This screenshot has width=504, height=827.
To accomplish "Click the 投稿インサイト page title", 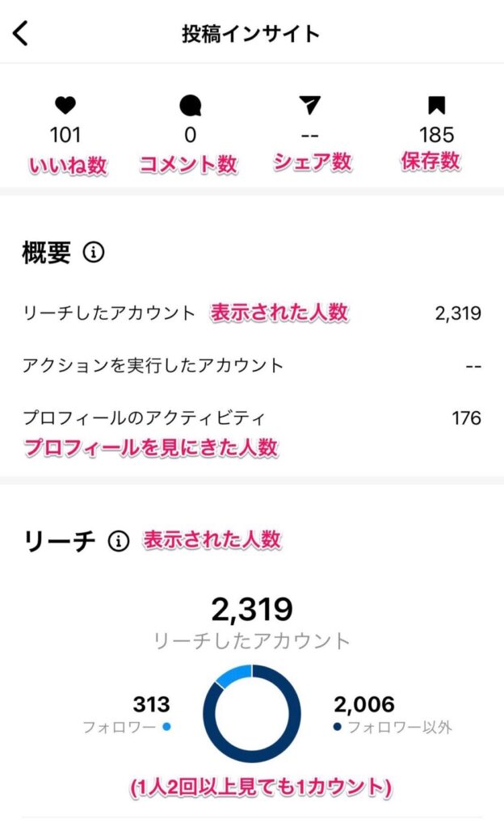I will coord(251,33).
